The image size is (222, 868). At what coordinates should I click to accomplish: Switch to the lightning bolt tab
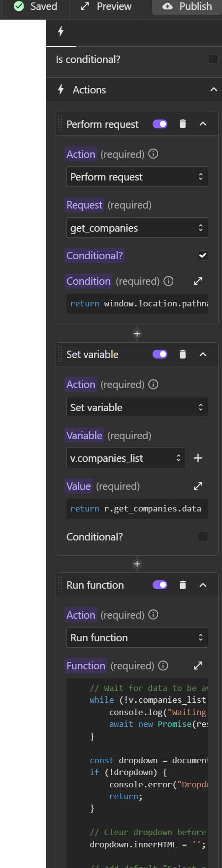coord(61,32)
